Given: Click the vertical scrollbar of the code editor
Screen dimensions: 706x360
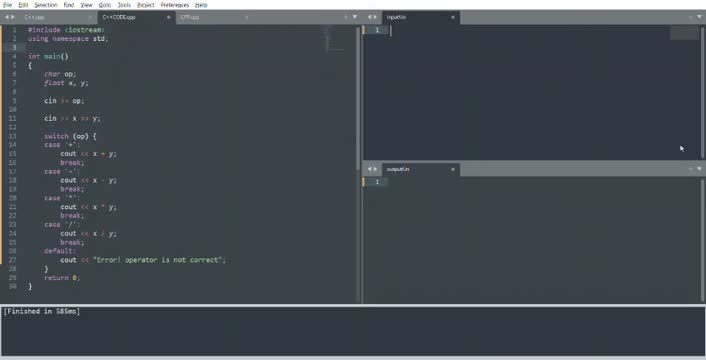Looking at the screenshot, I should [x=358, y=164].
